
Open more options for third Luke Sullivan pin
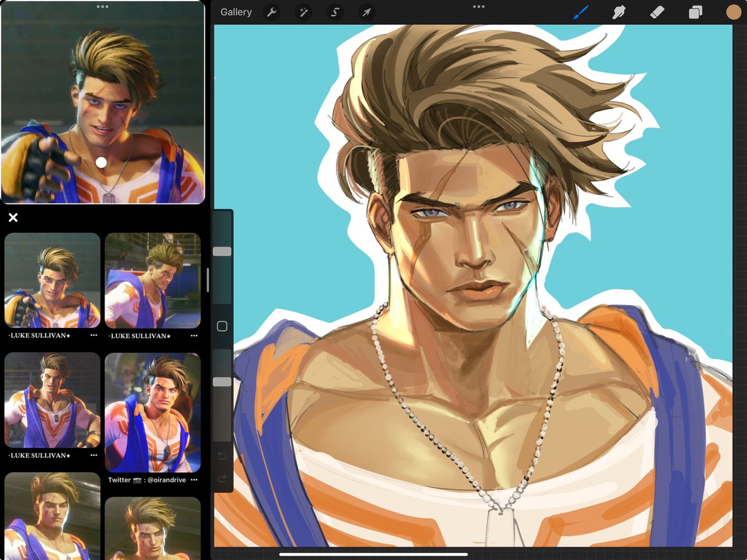(x=94, y=455)
